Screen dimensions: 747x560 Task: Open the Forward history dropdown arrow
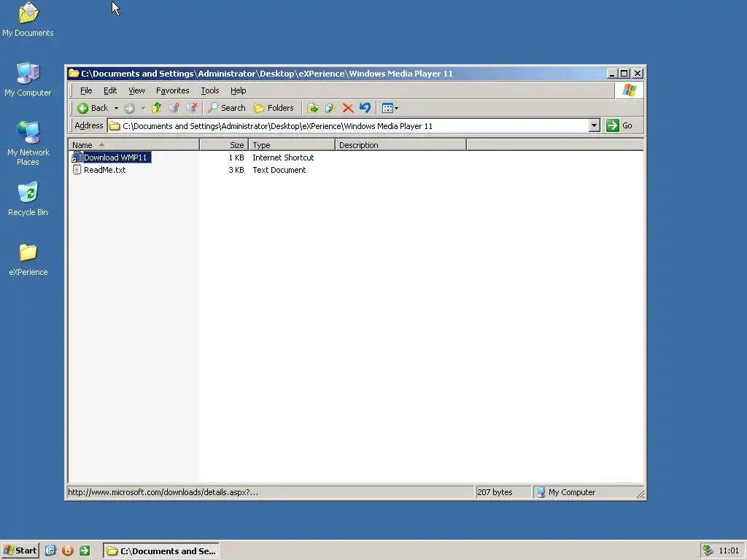(x=143, y=108)
